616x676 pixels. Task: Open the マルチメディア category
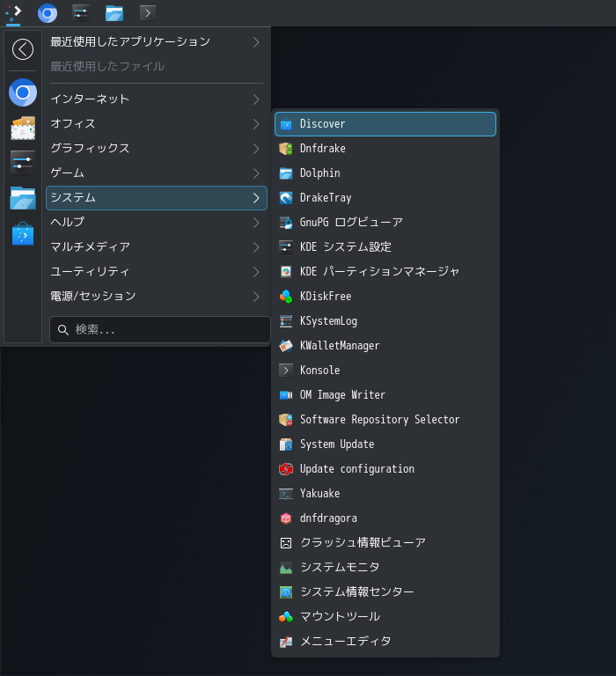(157, 247)
